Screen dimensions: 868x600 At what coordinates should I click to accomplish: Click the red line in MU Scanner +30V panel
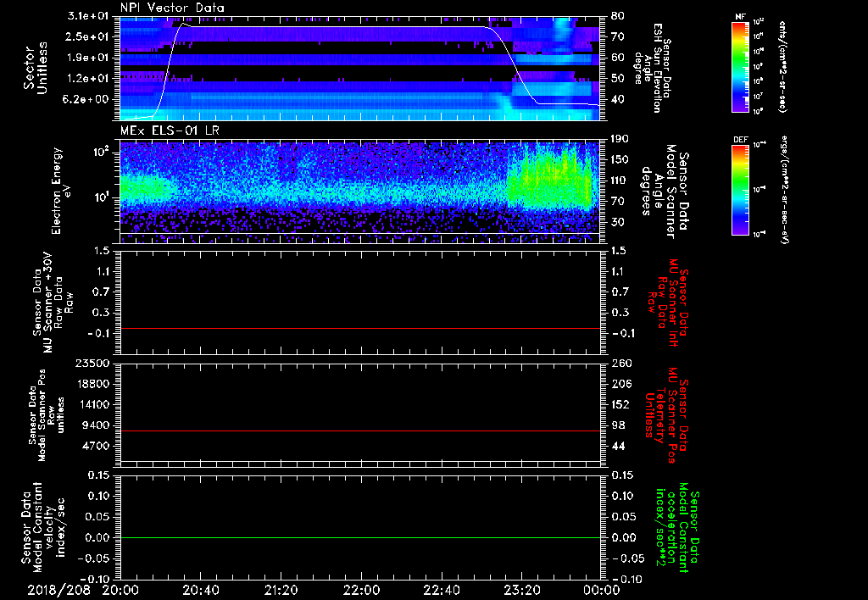pyautogui.click(x=359, y=328)
